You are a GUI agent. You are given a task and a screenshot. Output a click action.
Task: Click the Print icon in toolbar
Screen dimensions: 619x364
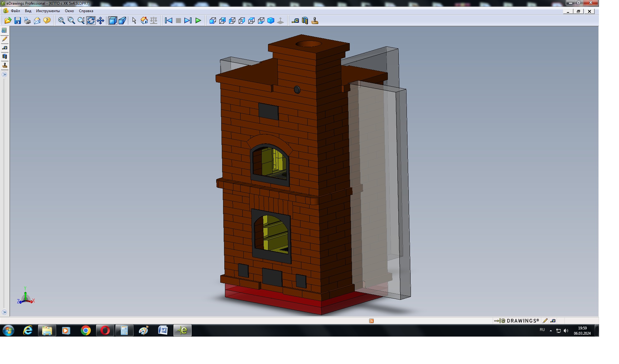point(27,21)
